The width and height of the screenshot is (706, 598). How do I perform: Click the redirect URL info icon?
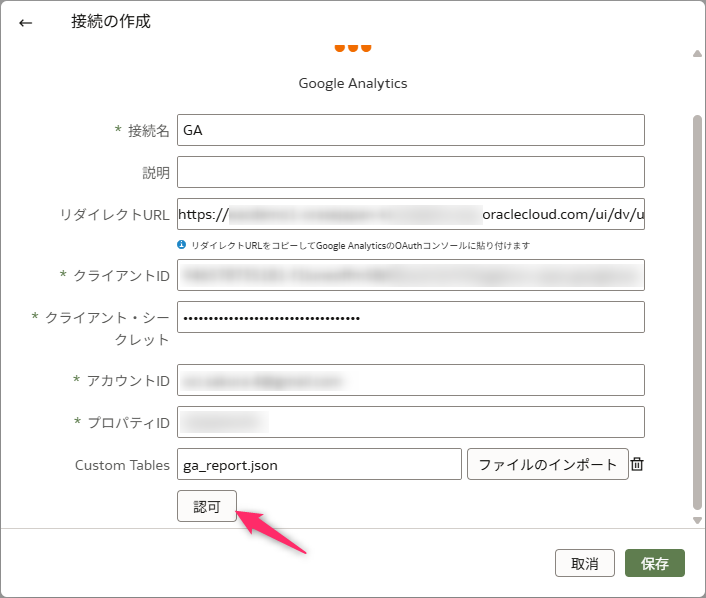[x=181, y=245]
